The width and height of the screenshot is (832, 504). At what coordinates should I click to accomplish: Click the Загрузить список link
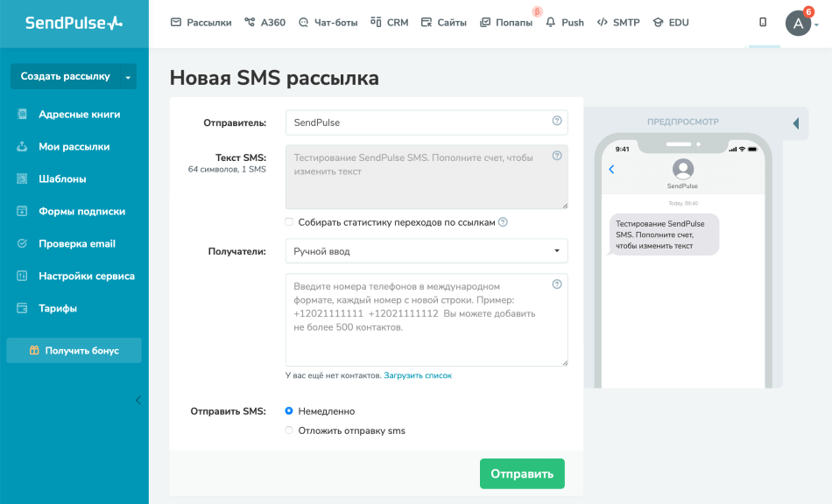pyautogui.click(x=418, y=375)
